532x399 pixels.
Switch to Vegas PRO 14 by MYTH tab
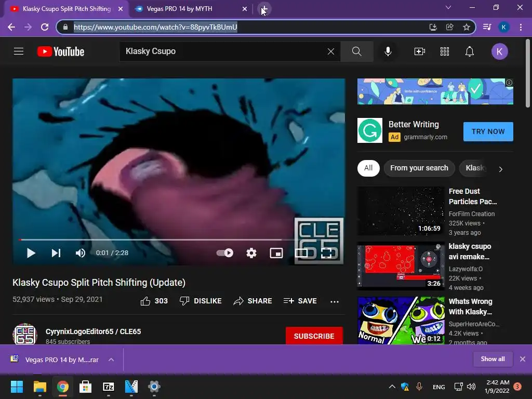click(x=190, y=9)
